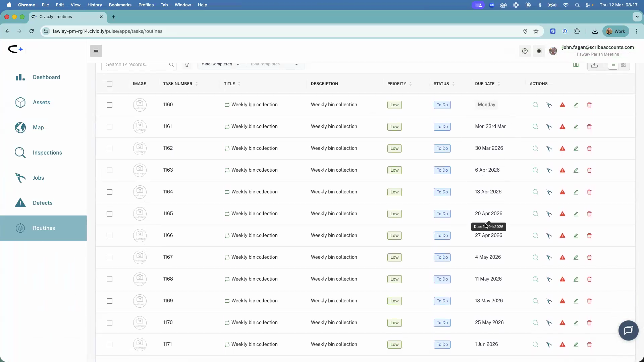Click the Search records input field

tap(136, 64)
